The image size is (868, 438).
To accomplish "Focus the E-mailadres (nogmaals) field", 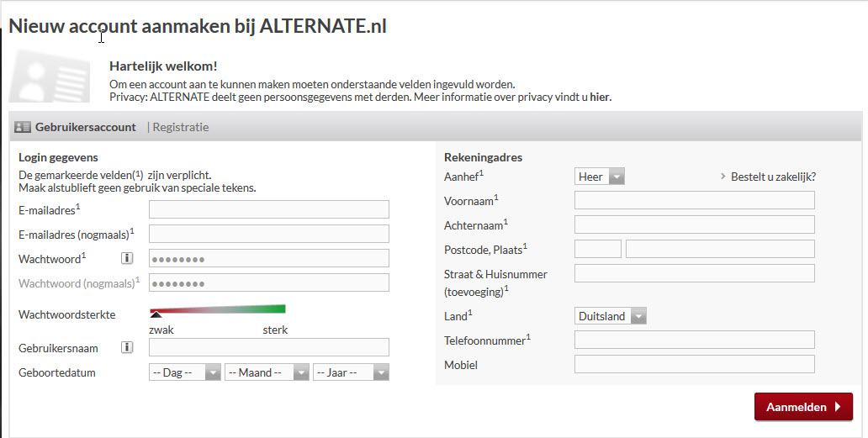I will tap(269, 234).
